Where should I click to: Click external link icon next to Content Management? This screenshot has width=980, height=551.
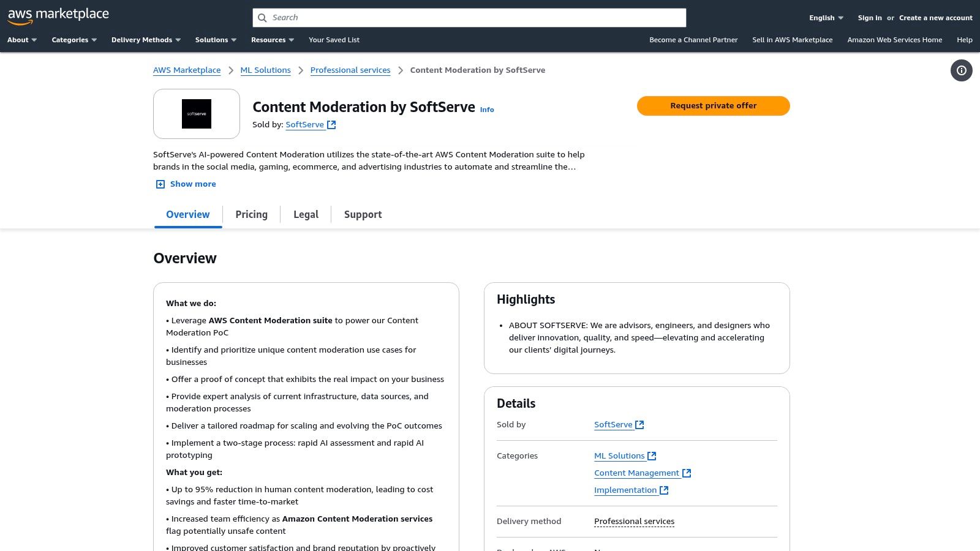[x=687, y=473]
